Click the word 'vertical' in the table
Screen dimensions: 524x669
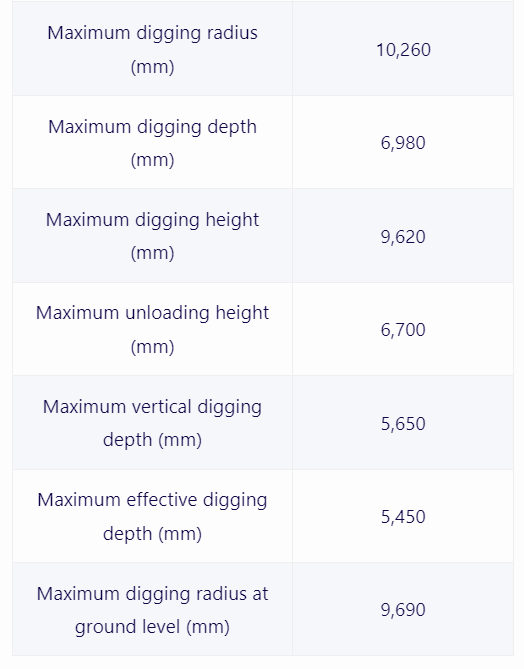[x=162, y=407]
